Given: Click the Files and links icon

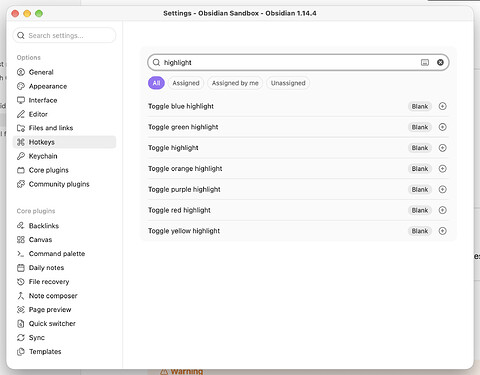Looking at the screenshot, I should coord(21,128).
